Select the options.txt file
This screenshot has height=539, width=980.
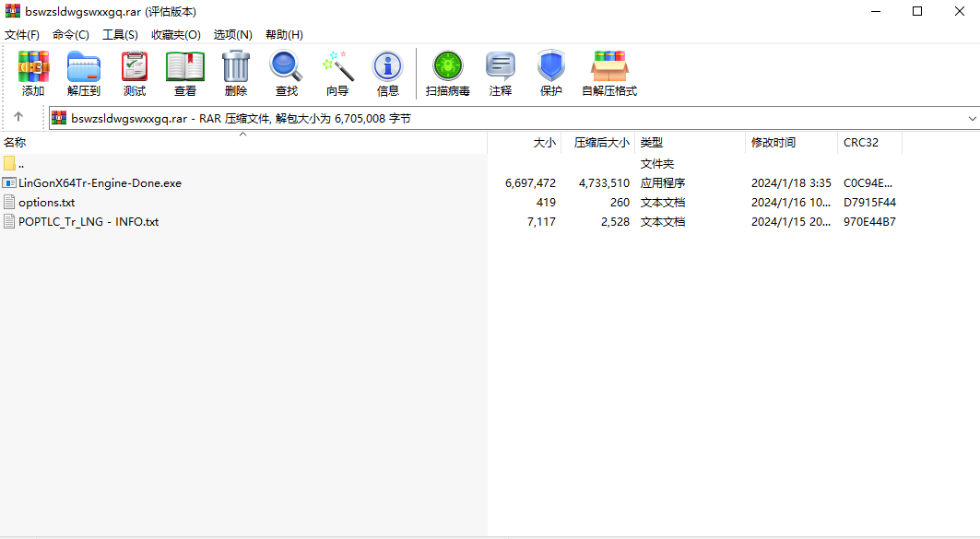pos(46,203)
